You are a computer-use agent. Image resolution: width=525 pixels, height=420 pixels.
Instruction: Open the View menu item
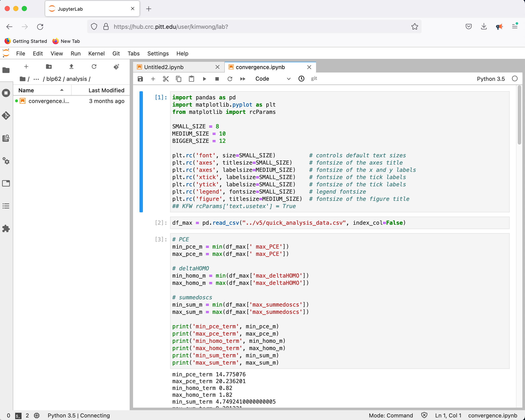[x=57, y=53]
